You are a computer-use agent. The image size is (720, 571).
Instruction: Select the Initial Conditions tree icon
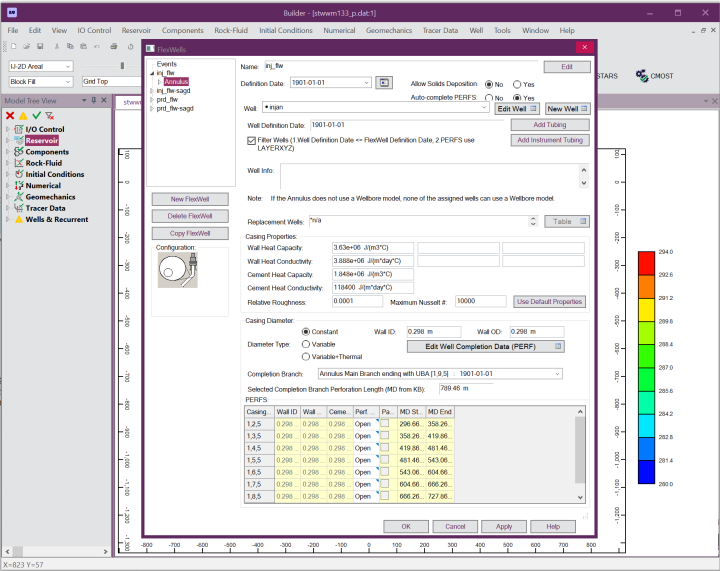19,174
